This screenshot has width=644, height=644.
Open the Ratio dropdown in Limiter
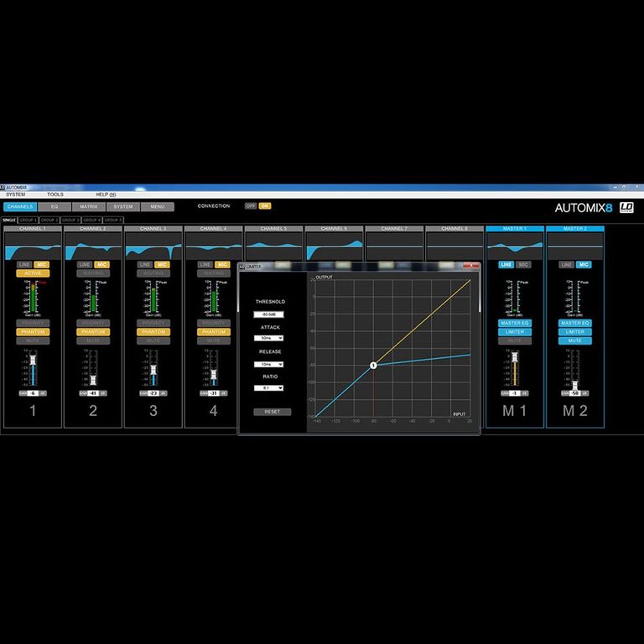(x=268, y=388)
